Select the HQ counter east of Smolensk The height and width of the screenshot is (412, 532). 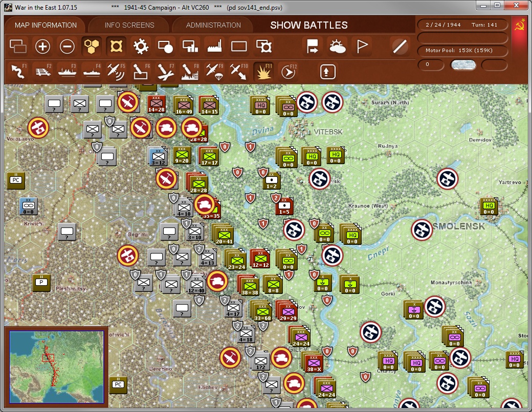coord(489,207)
